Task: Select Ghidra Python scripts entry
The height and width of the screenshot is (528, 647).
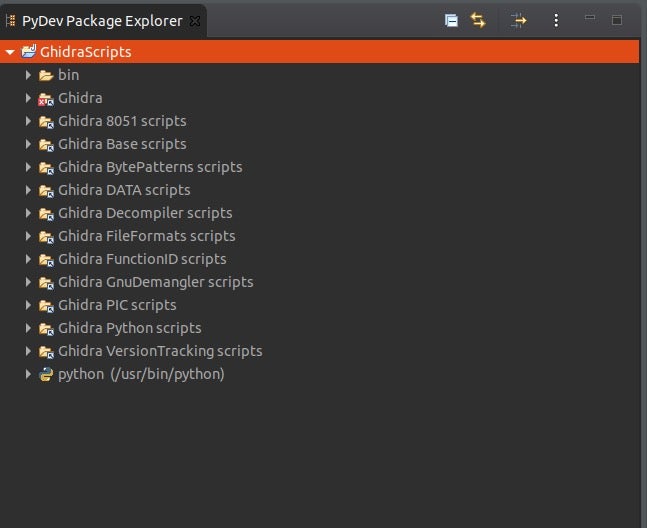Action: 129,328
